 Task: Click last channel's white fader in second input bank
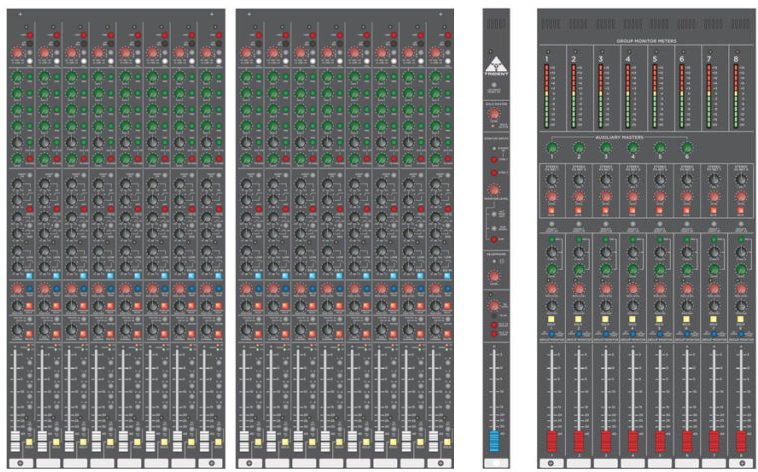(x=432, y=440)
